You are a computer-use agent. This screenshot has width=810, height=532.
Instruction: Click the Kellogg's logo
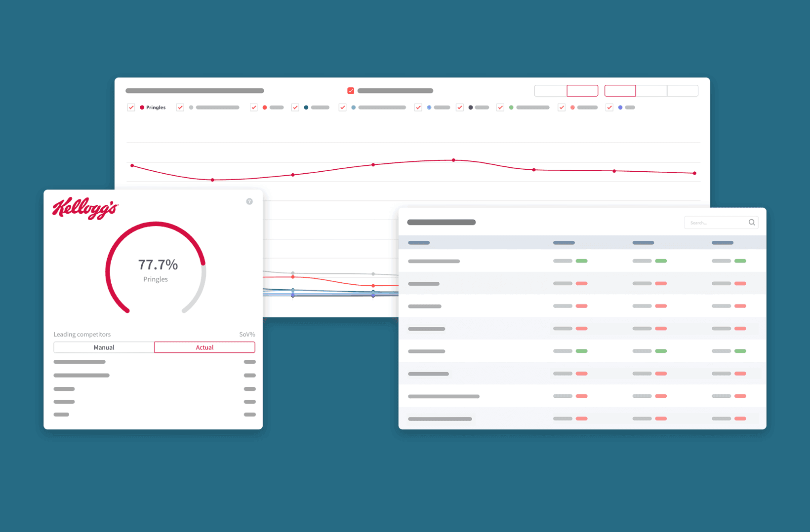tap(85, 208)
